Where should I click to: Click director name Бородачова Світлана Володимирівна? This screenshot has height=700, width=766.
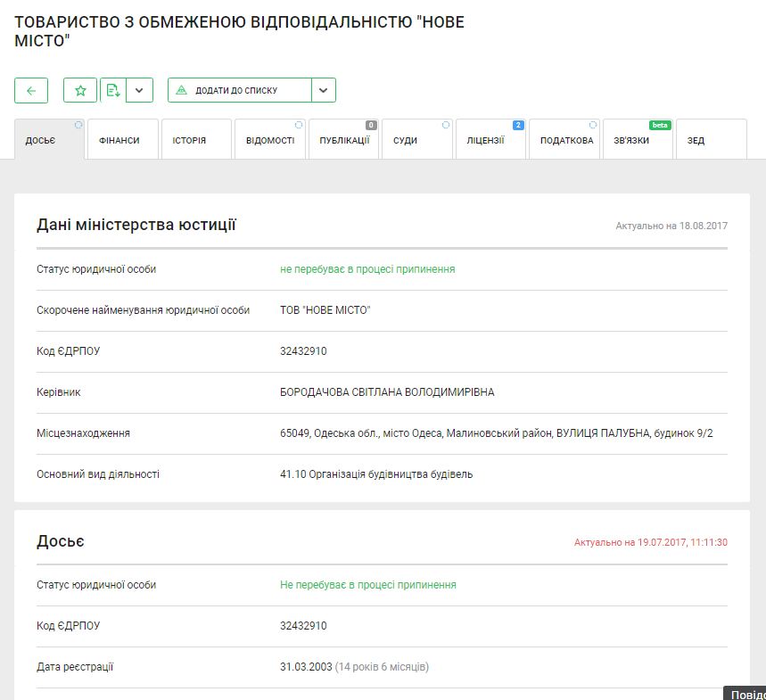(x=387, y=392)
